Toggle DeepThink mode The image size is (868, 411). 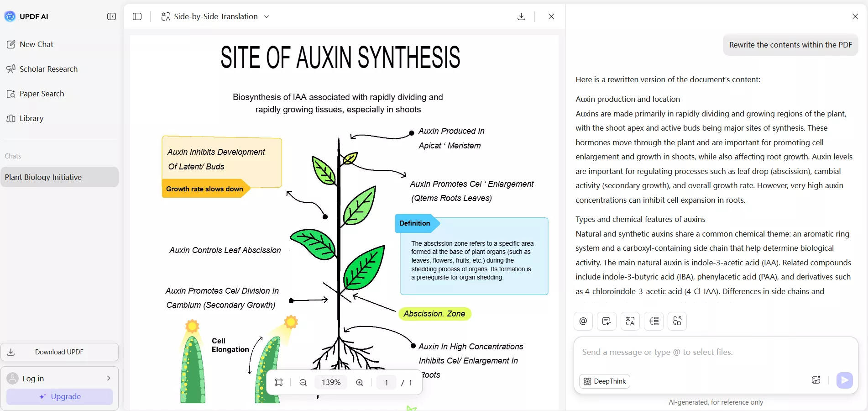click(605, 381)
